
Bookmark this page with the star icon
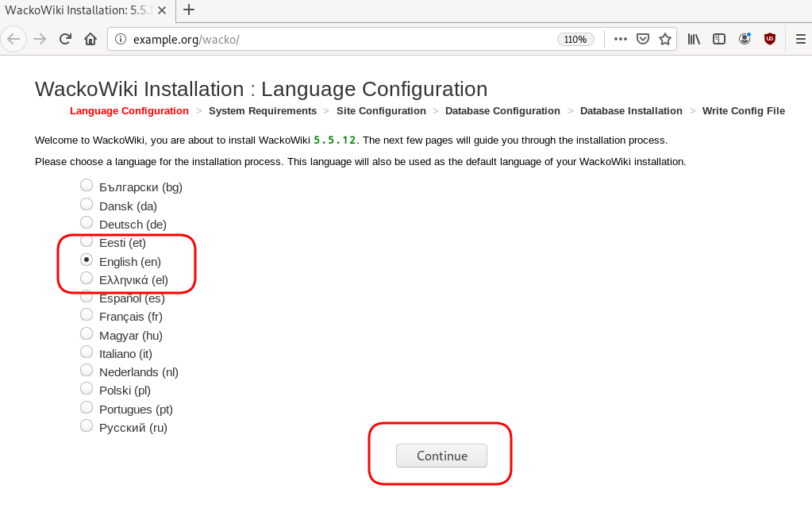[x=665, y=39]
